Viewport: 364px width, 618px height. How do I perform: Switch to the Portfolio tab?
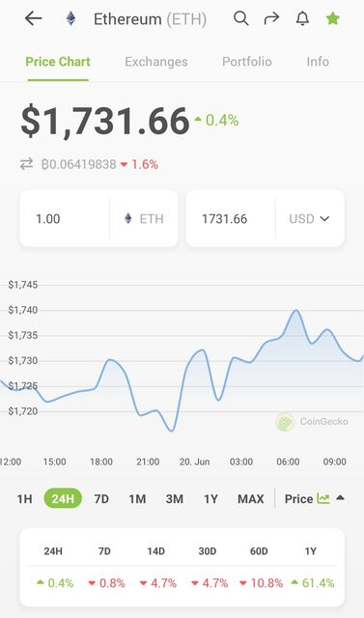point(247,62)
